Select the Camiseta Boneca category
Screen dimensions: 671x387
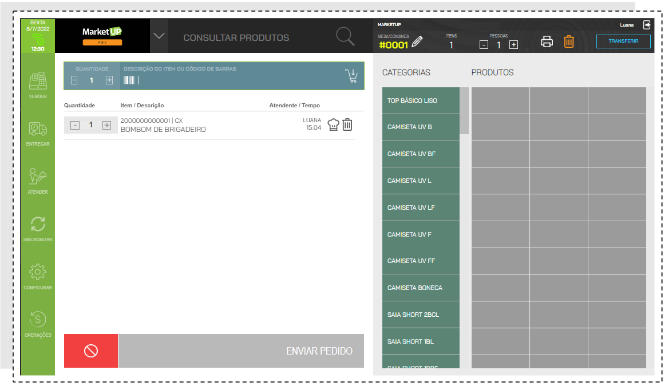click(x=421, y=288)
